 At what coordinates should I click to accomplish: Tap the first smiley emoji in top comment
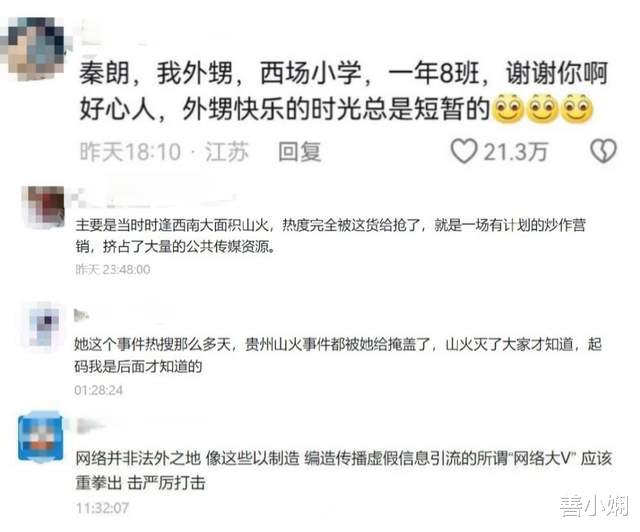(x=509, y=108)
